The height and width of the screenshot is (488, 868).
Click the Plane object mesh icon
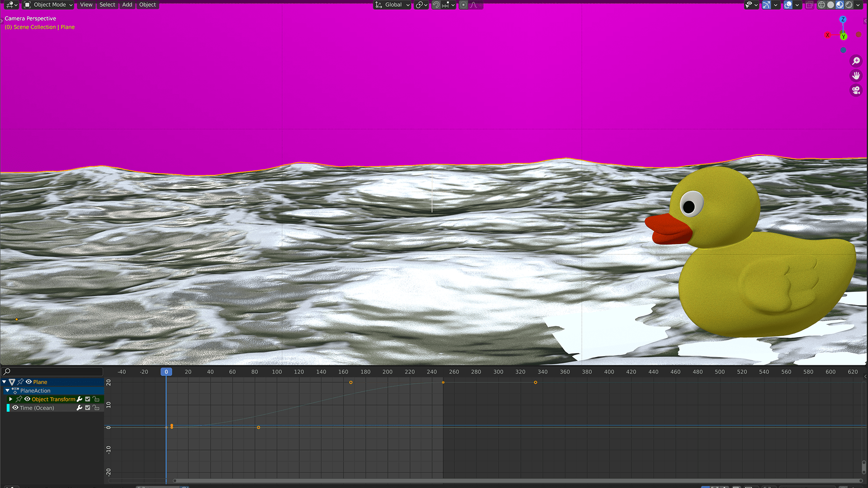pos(12,382)
